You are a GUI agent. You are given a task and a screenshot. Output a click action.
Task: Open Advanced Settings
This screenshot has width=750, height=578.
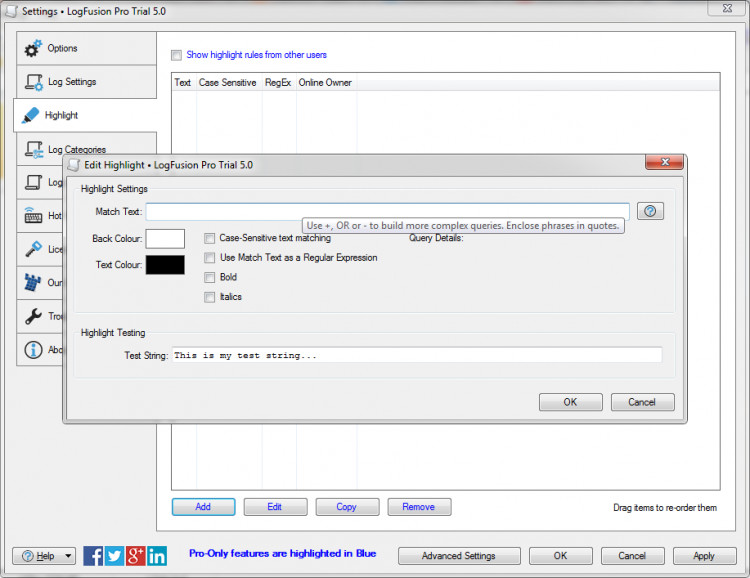(x=459, y=556)
